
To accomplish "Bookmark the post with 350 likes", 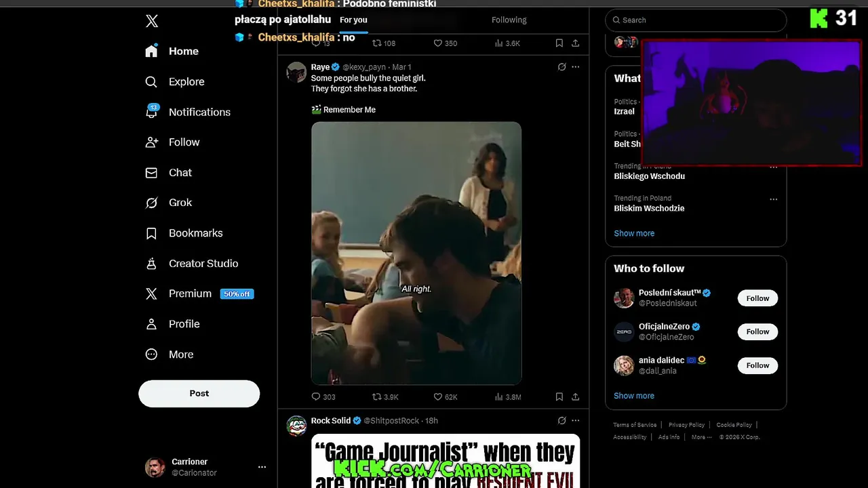I will 559,43.
